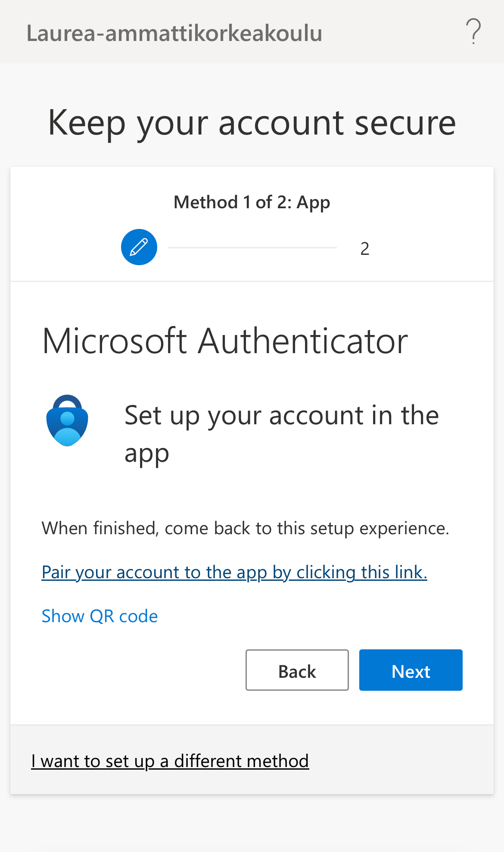Show the QR code
The image size is (504, 852).
(x=100, y=616)
